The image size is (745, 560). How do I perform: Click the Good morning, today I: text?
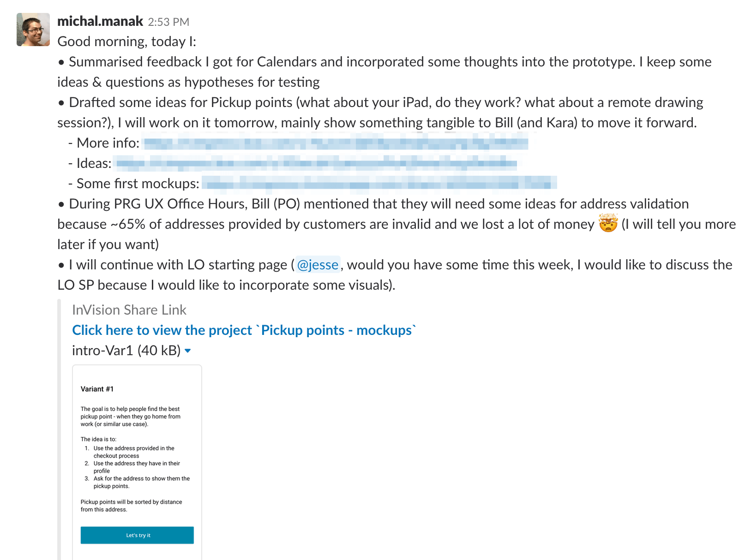(127, 42)
